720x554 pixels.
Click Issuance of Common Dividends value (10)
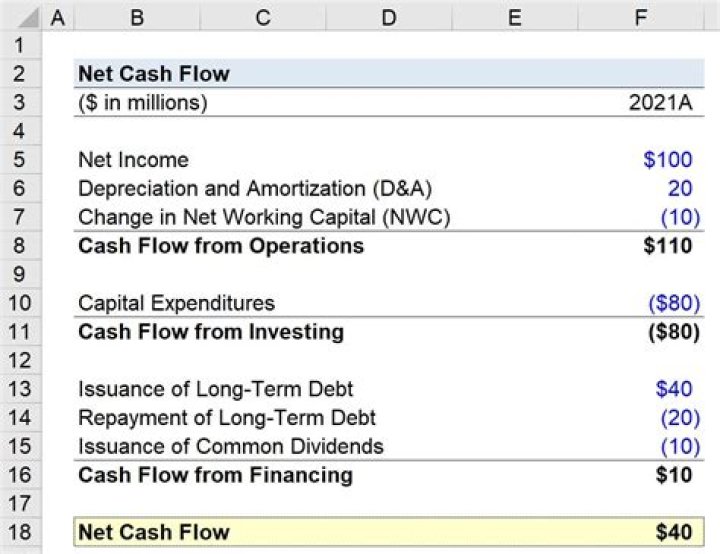point(676,446)
